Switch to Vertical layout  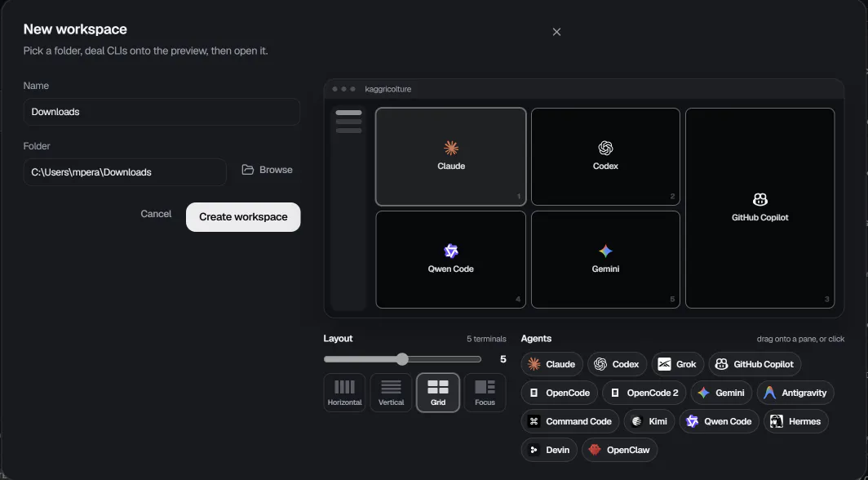pyautogui.click(x=391, y=393)
